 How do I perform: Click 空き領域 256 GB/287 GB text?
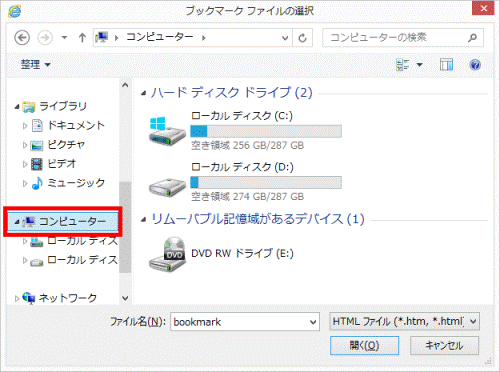tap(247, 145)
